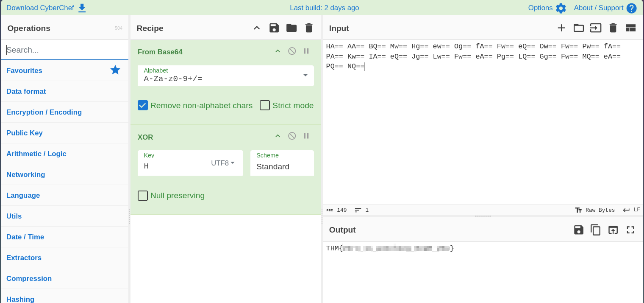Load recipe folder icon

pos(291,28)
